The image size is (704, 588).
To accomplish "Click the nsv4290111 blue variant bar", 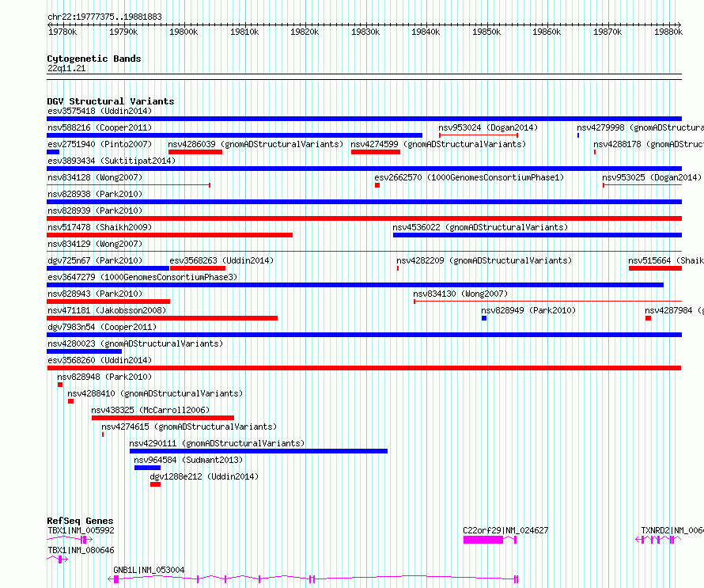I will click(x=259, y=451).
